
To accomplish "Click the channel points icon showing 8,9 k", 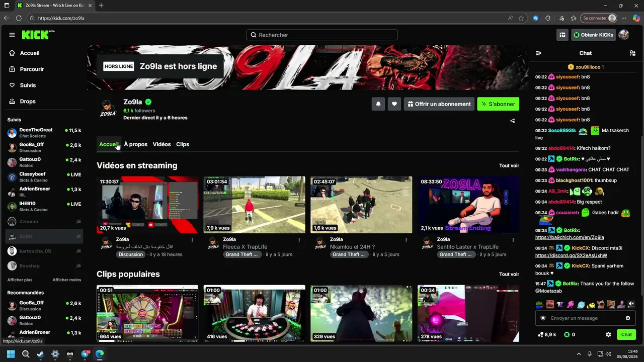I will point(541,334).
